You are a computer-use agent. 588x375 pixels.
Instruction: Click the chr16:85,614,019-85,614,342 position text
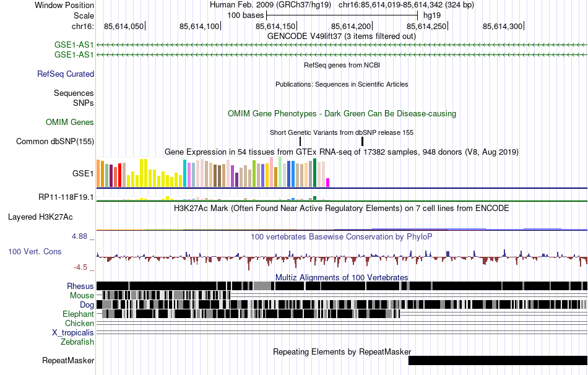pos(406,5)
